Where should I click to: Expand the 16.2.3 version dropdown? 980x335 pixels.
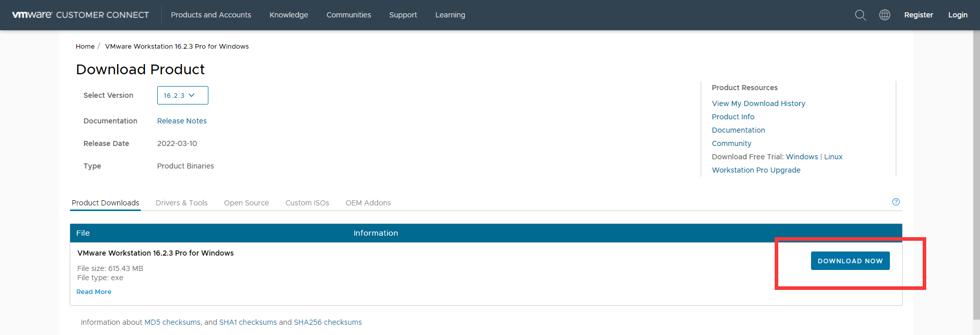click(x=183, y=95)
